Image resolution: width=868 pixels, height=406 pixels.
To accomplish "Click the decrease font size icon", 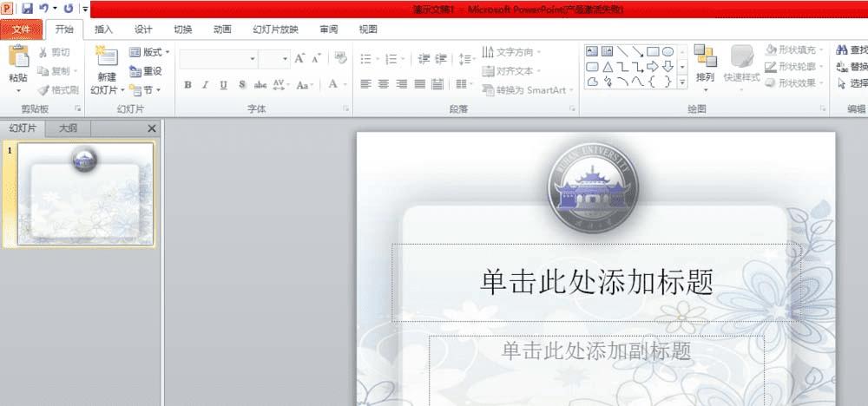I will pos(316,58).
